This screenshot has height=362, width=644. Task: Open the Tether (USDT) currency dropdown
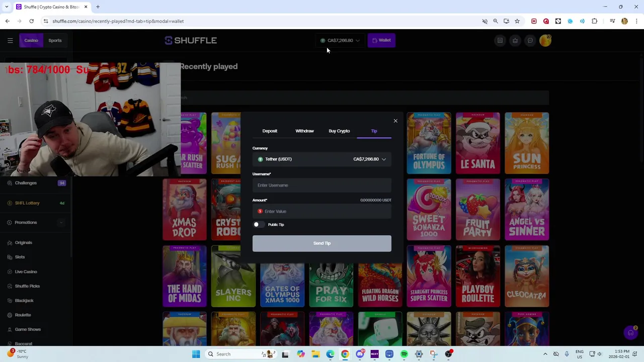point(322,159)
